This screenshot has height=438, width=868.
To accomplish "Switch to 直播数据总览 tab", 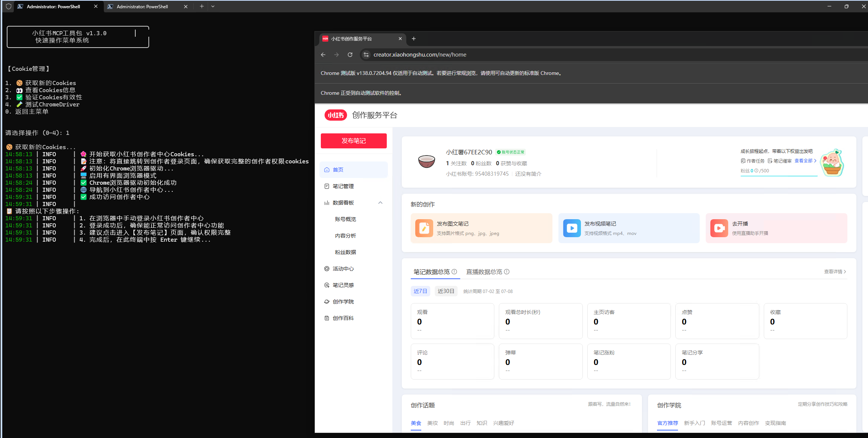I will click(x=484, y=272).
